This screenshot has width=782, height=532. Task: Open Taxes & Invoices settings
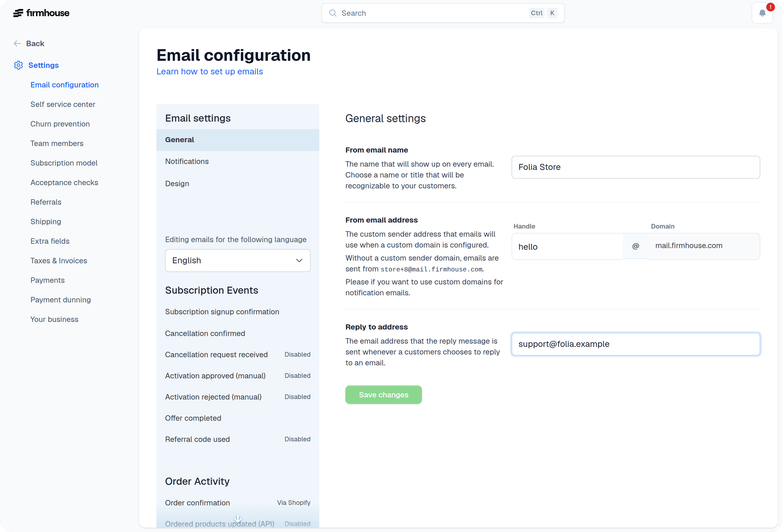pyautogui.click(x=59, y=260)
